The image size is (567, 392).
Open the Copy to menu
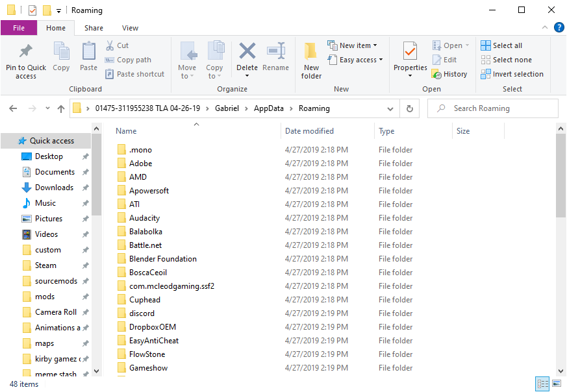(x=214, y=60)
